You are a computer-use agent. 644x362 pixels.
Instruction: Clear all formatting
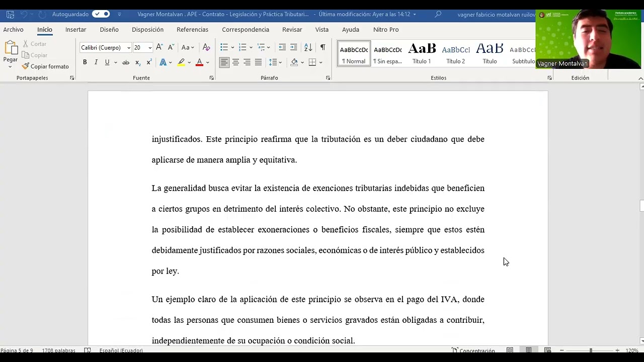(206, 47)
